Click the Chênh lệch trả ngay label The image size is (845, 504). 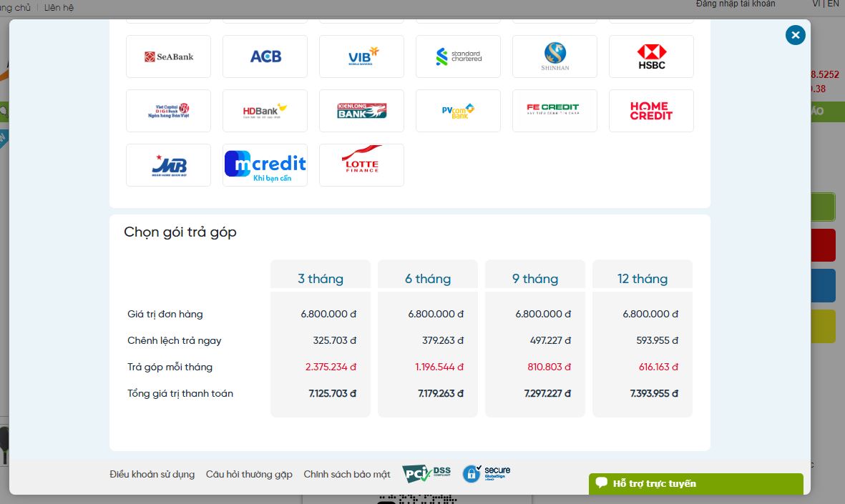point(174,340)
